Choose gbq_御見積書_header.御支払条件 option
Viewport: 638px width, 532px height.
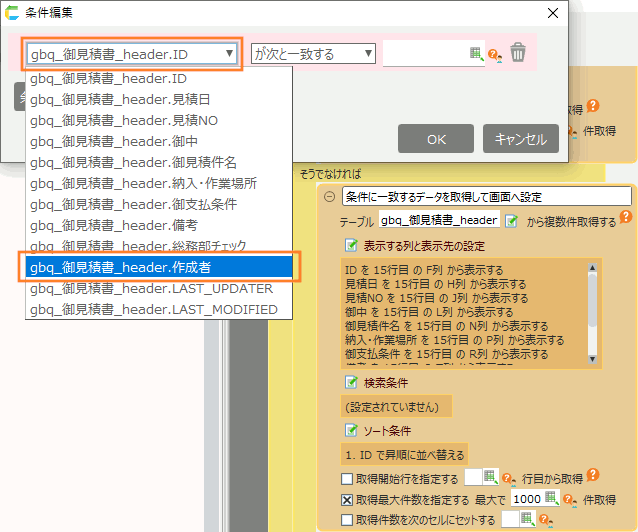pos(159,204)
